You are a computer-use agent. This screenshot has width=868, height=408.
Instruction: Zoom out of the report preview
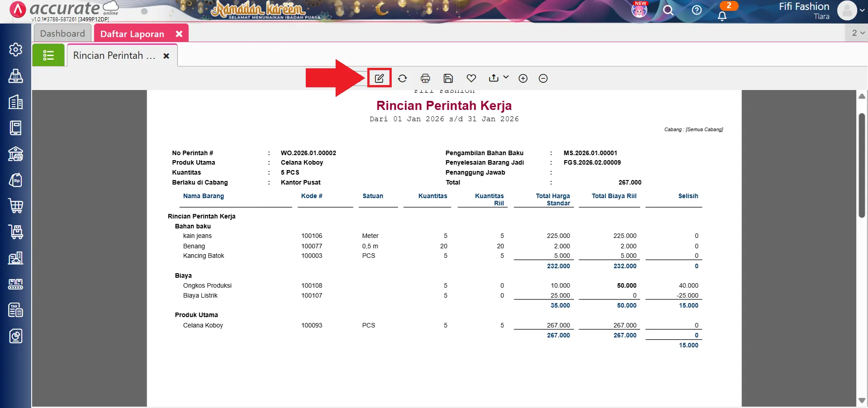click(x=543, y=78)
